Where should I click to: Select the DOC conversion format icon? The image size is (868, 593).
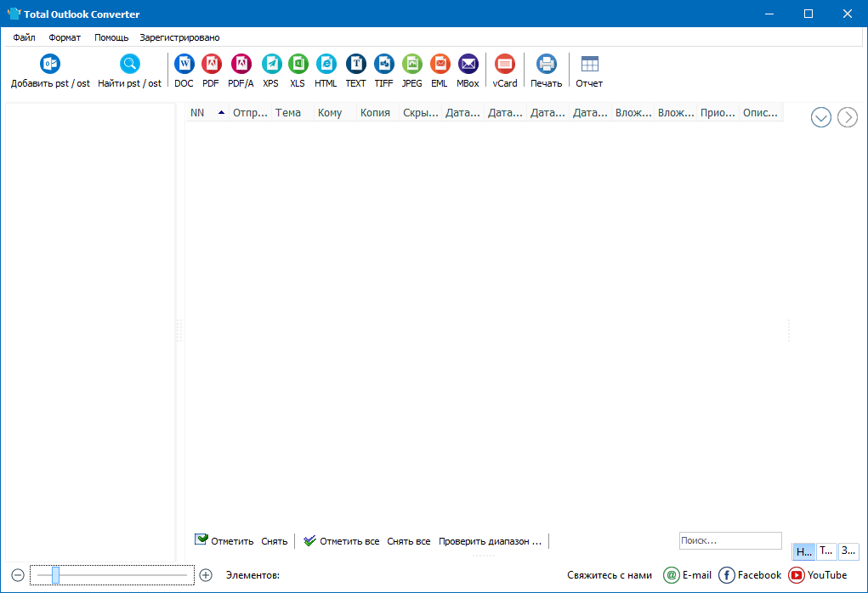(184, 63)
